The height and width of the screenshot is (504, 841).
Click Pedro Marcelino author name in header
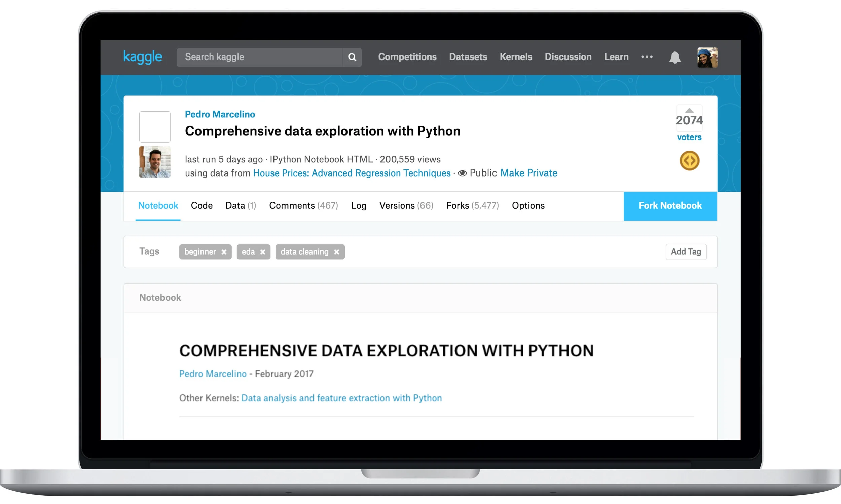click(220, 114)
